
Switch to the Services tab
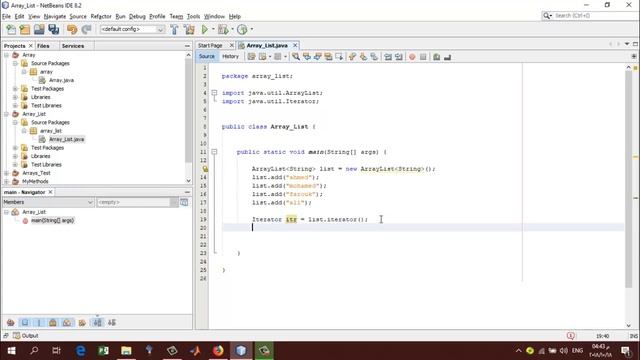[x=73, y=46]
